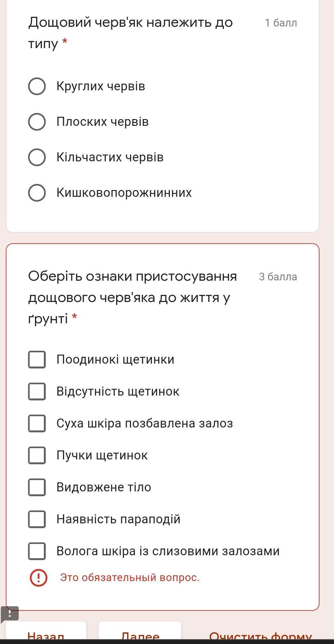The width and height of the screenshot is (334, 644).
Task: Click the Пучки щетинок label text
Action: click(x=102, y=455)
